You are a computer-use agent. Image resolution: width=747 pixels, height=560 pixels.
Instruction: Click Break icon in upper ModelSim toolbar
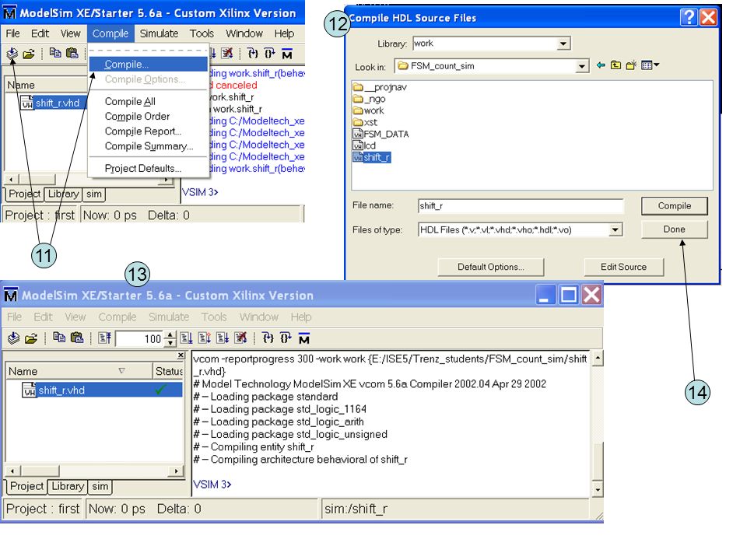coord(228,53)
